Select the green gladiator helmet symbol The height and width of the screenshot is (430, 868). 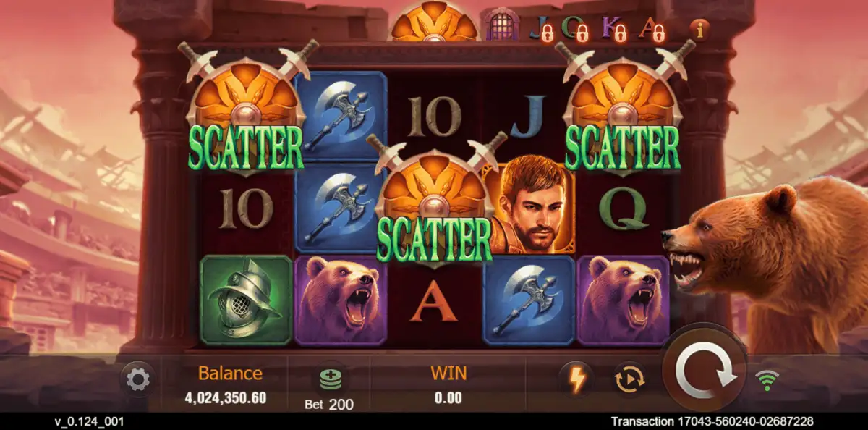click(x=246, y=300)
